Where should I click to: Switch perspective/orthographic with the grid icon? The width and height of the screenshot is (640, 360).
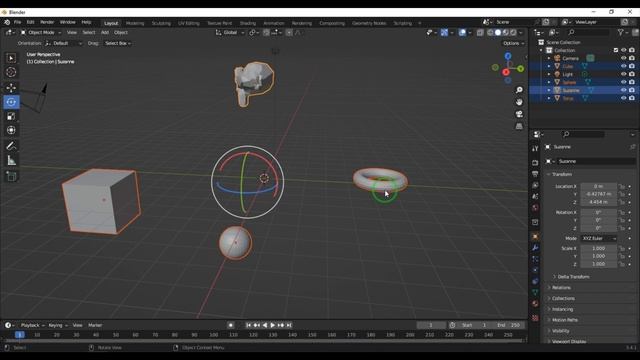(x=519, y=126)
